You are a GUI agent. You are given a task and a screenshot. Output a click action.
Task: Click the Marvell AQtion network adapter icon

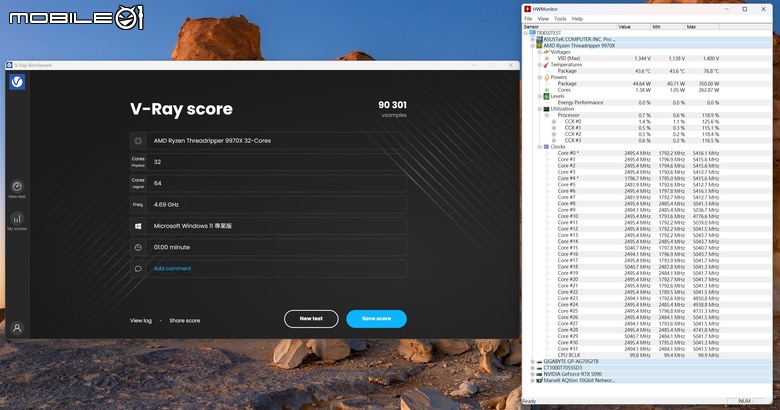[539, 381]
